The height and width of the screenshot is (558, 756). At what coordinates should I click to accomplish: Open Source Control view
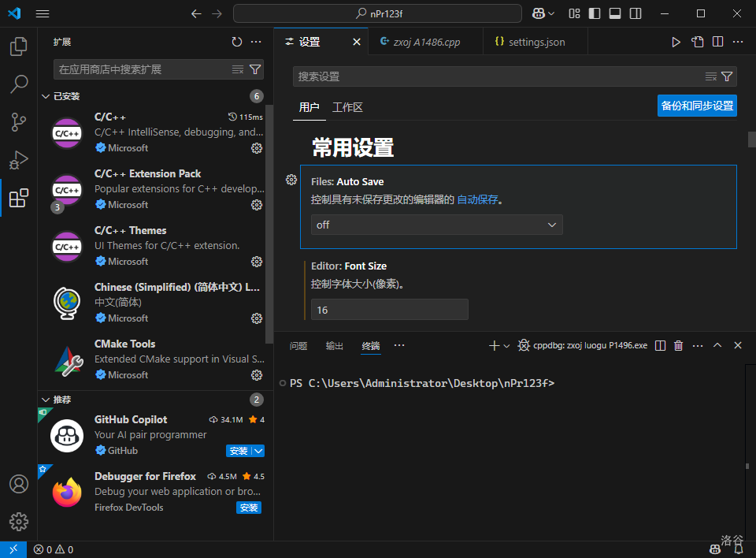19,122
